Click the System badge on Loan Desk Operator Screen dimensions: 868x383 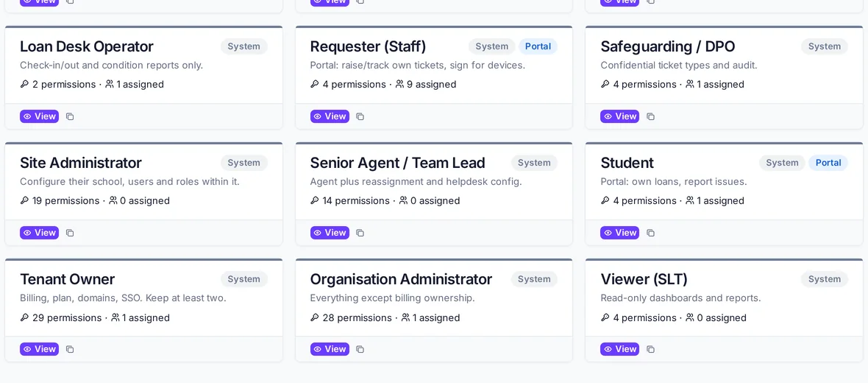point(244,46)
